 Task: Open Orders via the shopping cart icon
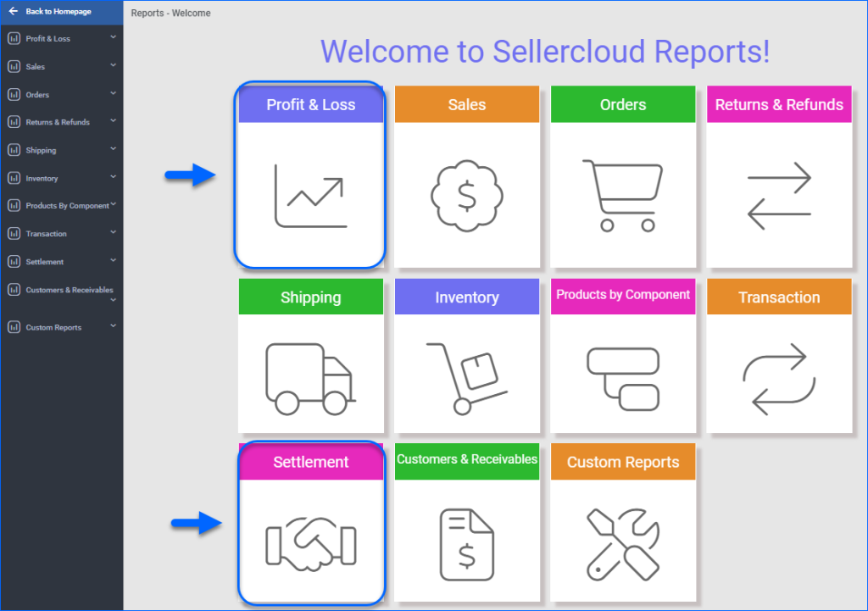pos(623,195)
